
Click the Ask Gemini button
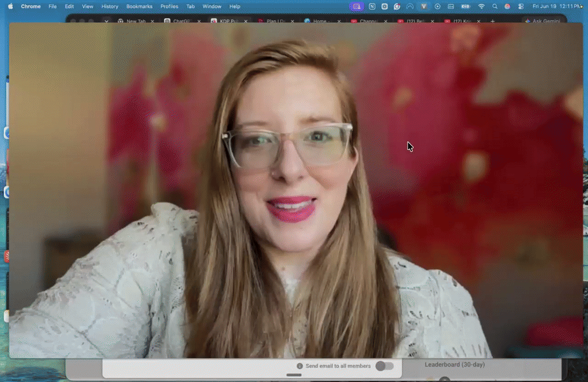[543, 21]
